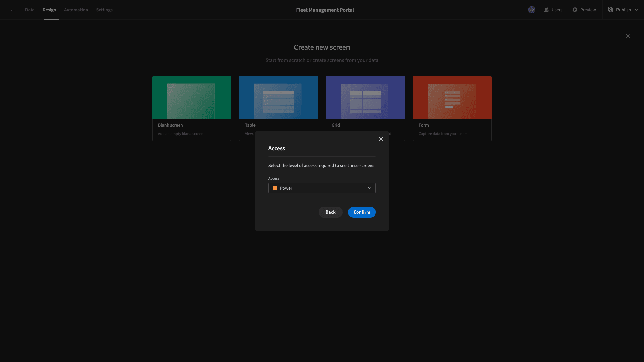Click the Publish label
644x362 pixels.
[x=624, y=10]
